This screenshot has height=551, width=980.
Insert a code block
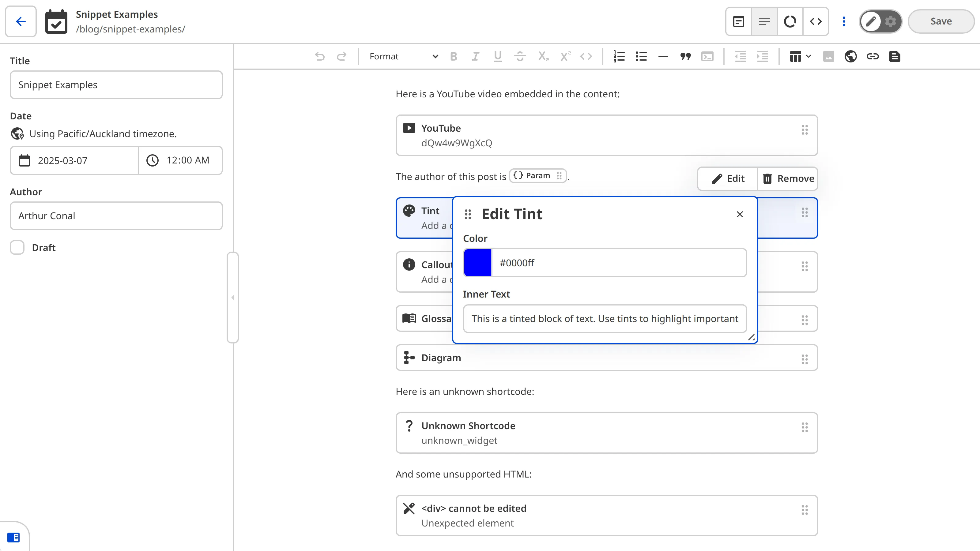pos(707,57)
